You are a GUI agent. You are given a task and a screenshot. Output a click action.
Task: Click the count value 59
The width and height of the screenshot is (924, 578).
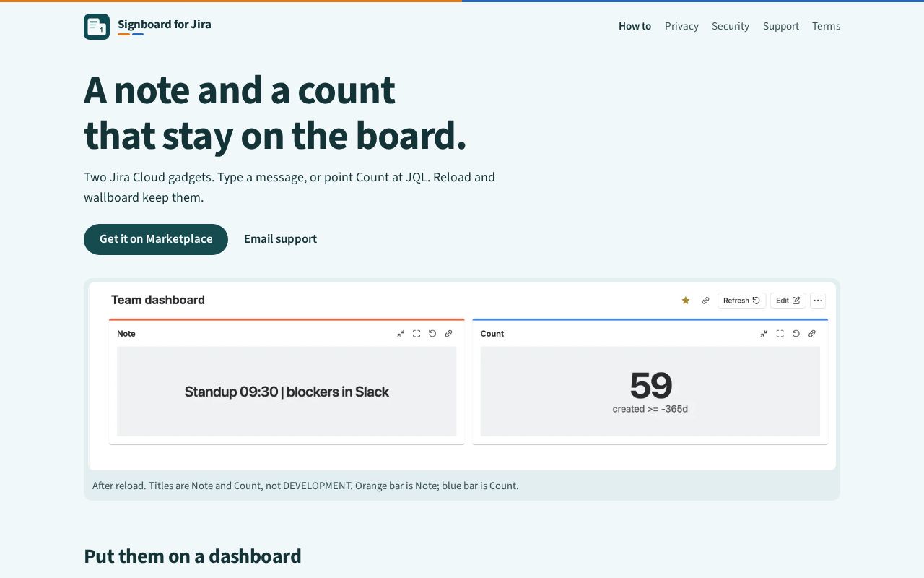pos(650,385)
